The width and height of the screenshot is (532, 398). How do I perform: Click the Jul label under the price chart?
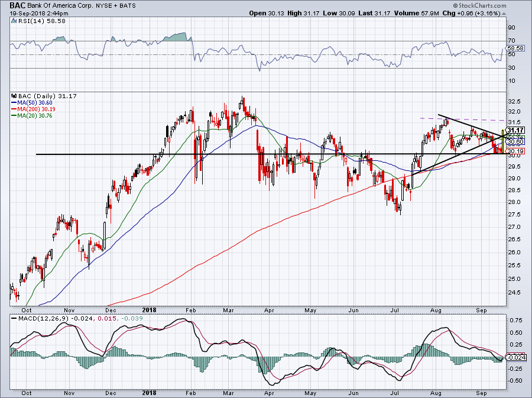pyautogui.click(x=395, y=310)
